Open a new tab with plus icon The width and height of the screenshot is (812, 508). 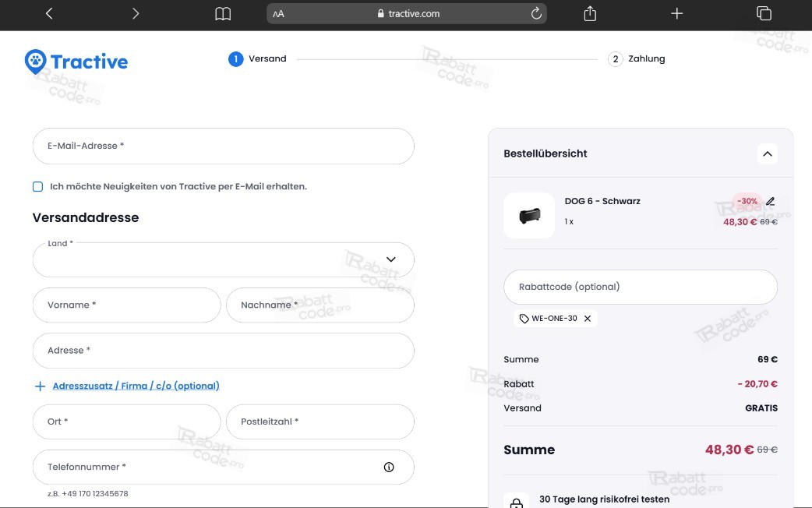pyautogui.click(x=677, y=13)
